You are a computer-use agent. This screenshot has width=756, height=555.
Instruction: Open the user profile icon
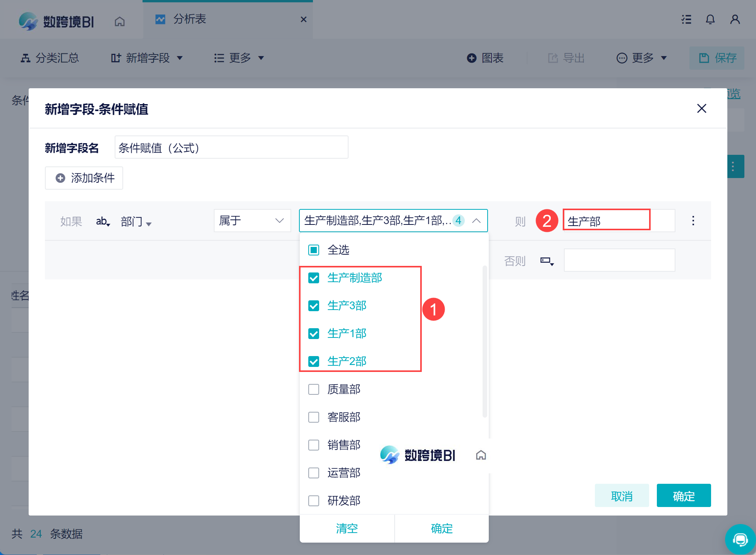pyautogui.click(x=735, y=19)
